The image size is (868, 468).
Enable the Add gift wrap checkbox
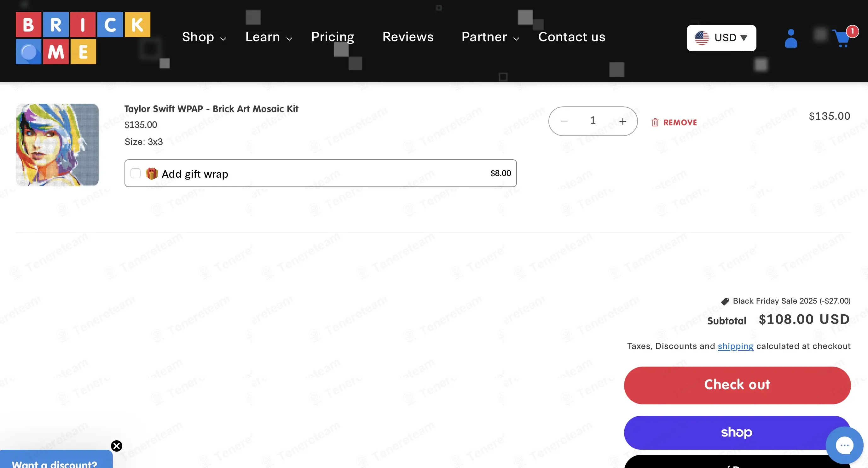coord(136,174)
